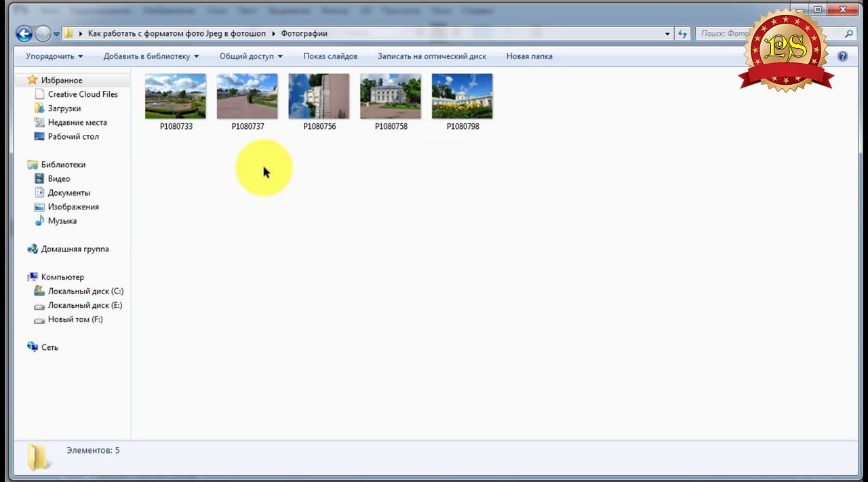Click the Видео library icon

click(x=39, y=179)
